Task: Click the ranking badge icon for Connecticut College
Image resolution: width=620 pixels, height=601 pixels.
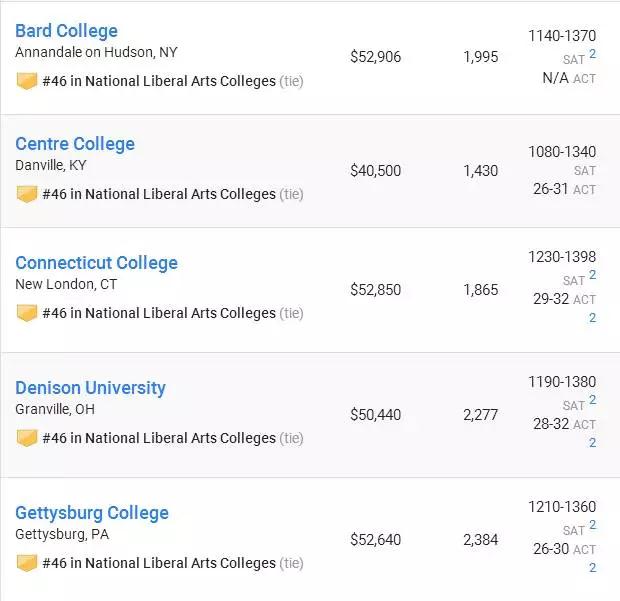Action: tap(27, 313)
